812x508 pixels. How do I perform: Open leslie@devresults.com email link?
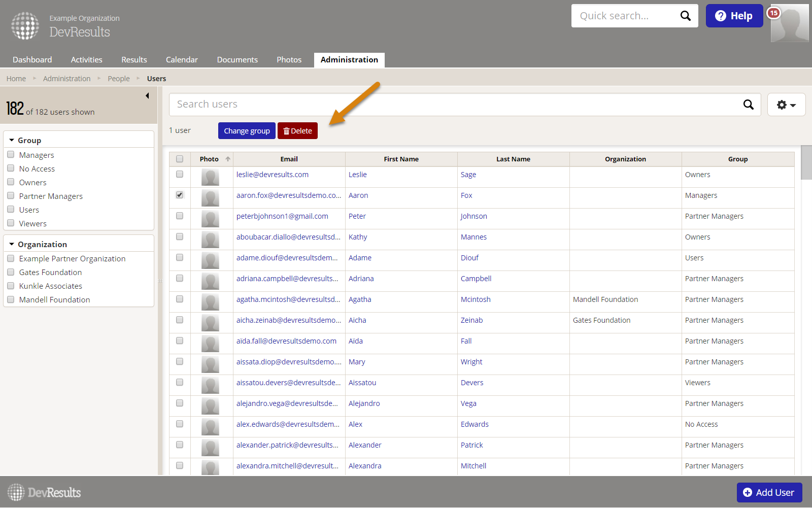click(x=273, y=175)
